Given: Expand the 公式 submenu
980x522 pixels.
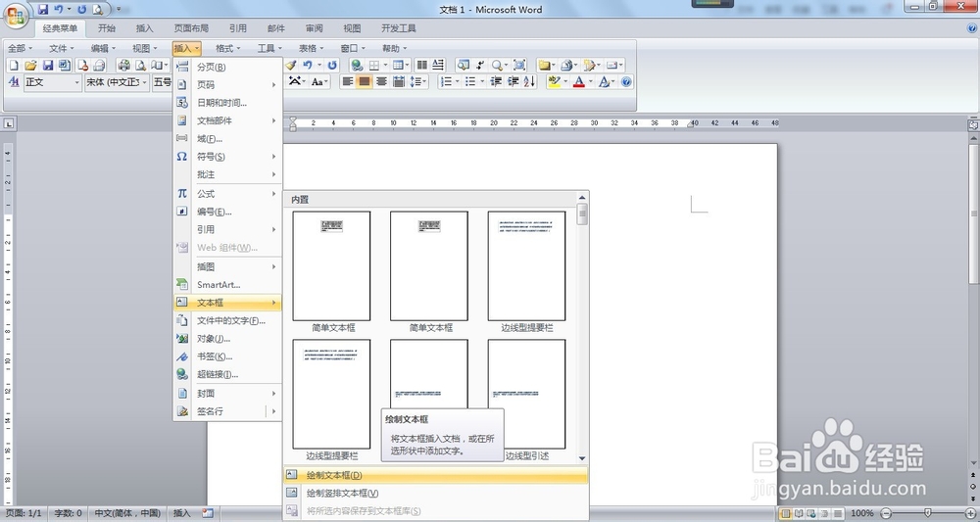Looking at the screenshot, I should click(227, 194).
